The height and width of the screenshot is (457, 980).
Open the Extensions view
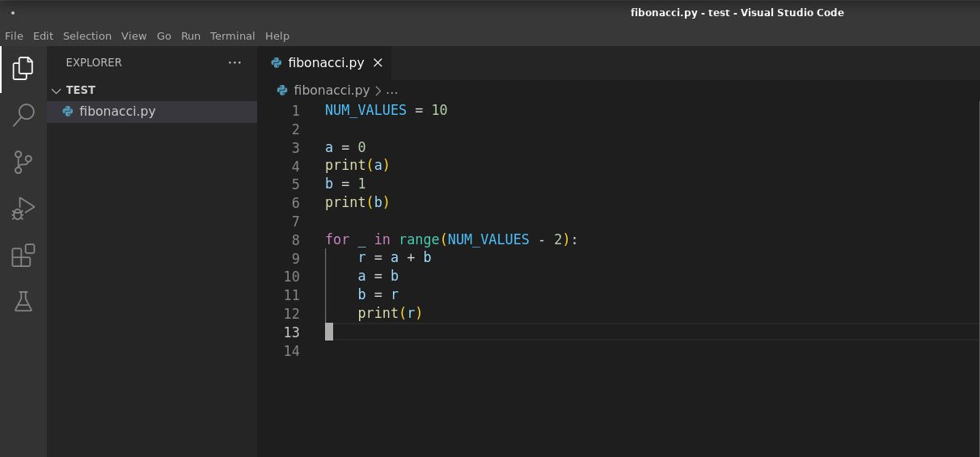click(23, 256)
